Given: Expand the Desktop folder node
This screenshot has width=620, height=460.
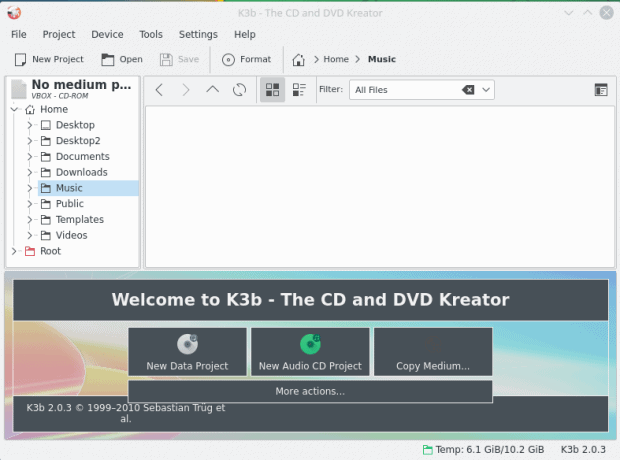Looking at the screenshot, I should 30,125.
